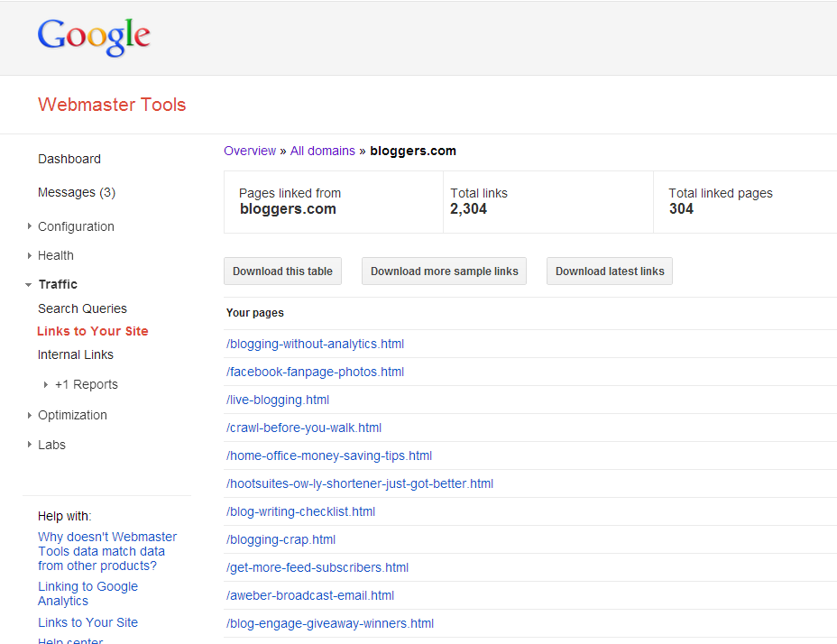Open the Configuration menu label

click(x=76, y=226)
